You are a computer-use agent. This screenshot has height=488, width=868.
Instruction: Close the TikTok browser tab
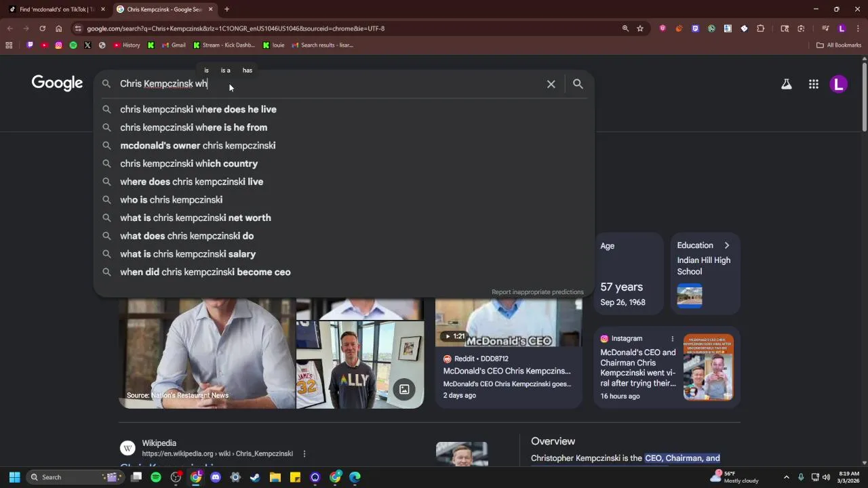pos(103,9)
